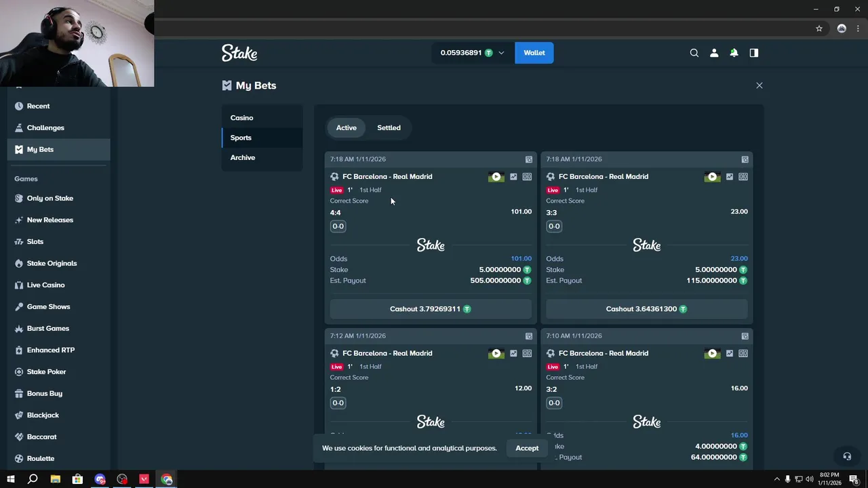Open FC Barcelona - Real Madrid on 3:3 card

click(604, 177)
